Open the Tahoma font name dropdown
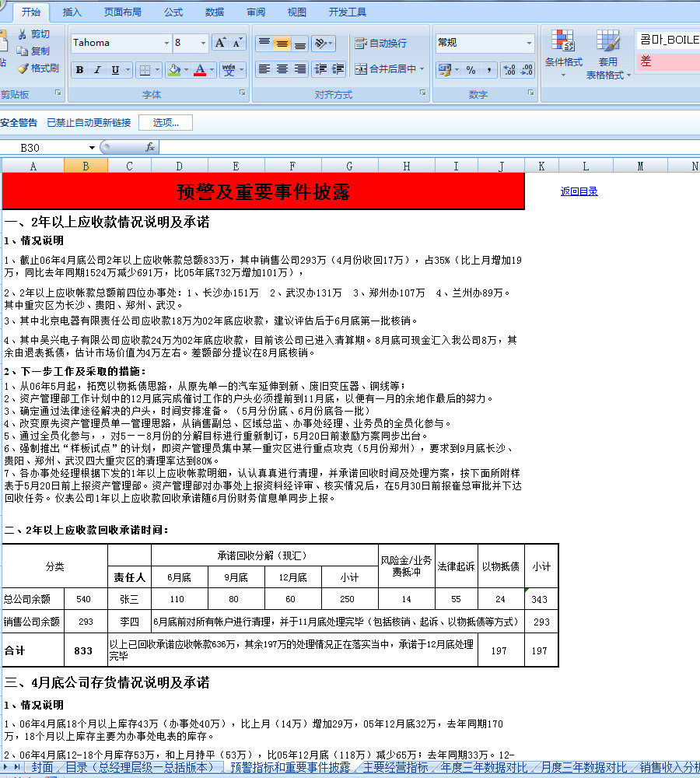This screenshot has height=778, width=700. [166, 43]
